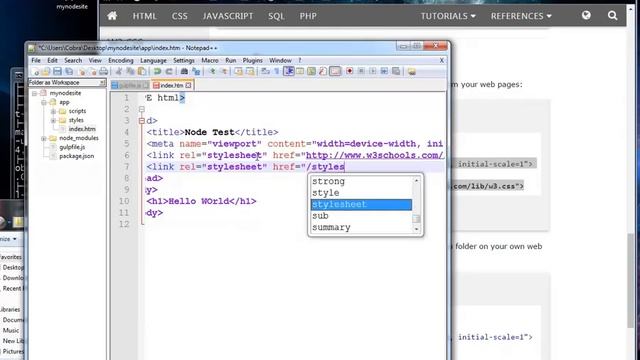Save the current file using Save icon
The width and height of the screenshot is (640, 360).
click(58, 71)
